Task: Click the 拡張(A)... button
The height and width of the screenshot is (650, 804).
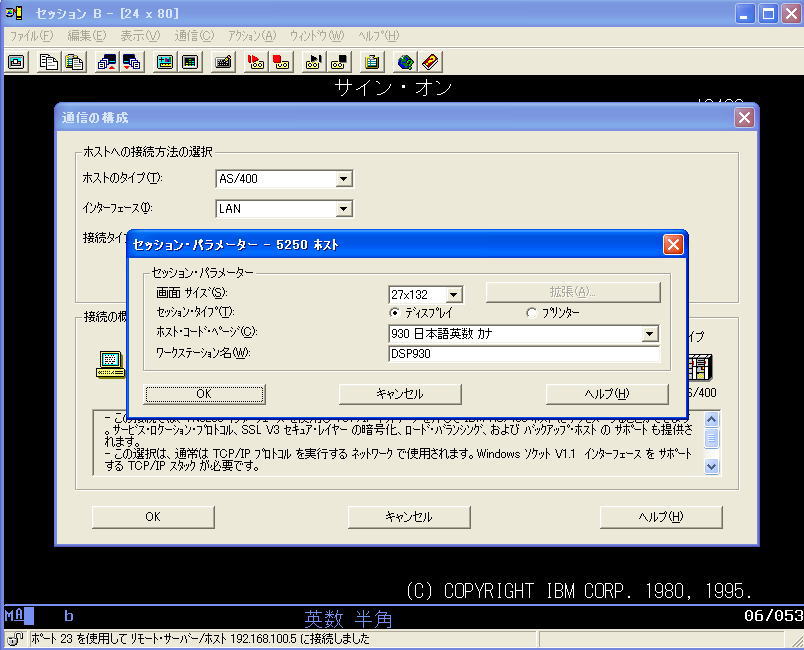Action: point(573,292)
